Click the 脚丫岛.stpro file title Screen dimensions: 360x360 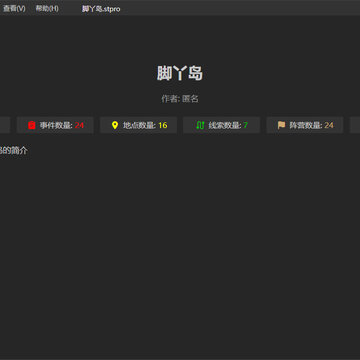[x=101, y=9]
